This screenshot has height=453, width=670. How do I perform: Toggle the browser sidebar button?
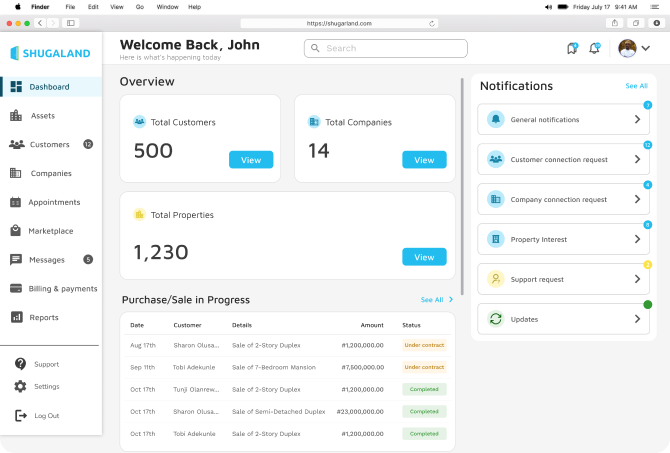(x=71, y=23)
